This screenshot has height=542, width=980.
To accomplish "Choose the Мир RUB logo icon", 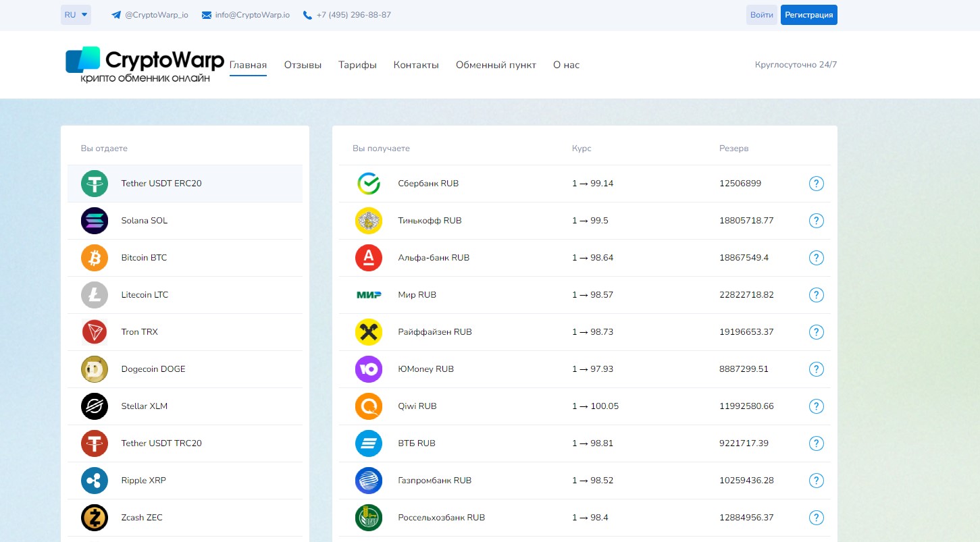I will pyautogui.click(x=369, y=295).
